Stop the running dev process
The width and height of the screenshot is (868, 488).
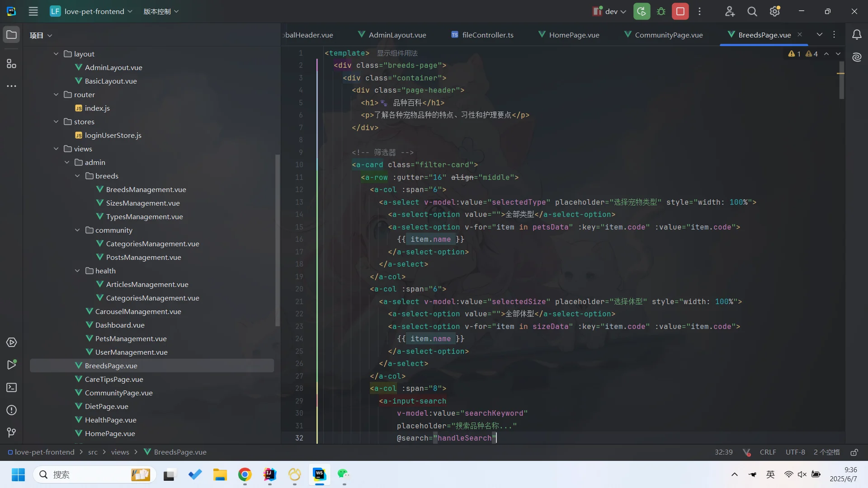(680, 11)
